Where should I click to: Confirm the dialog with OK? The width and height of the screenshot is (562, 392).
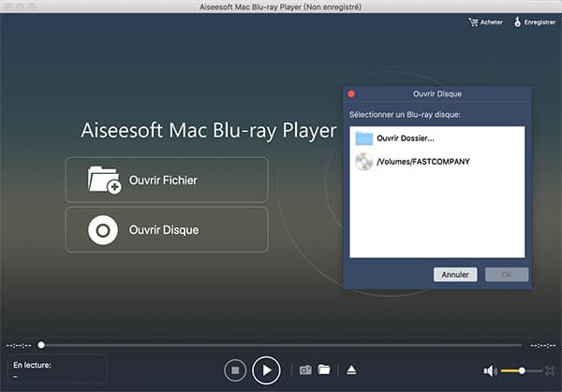507,274
